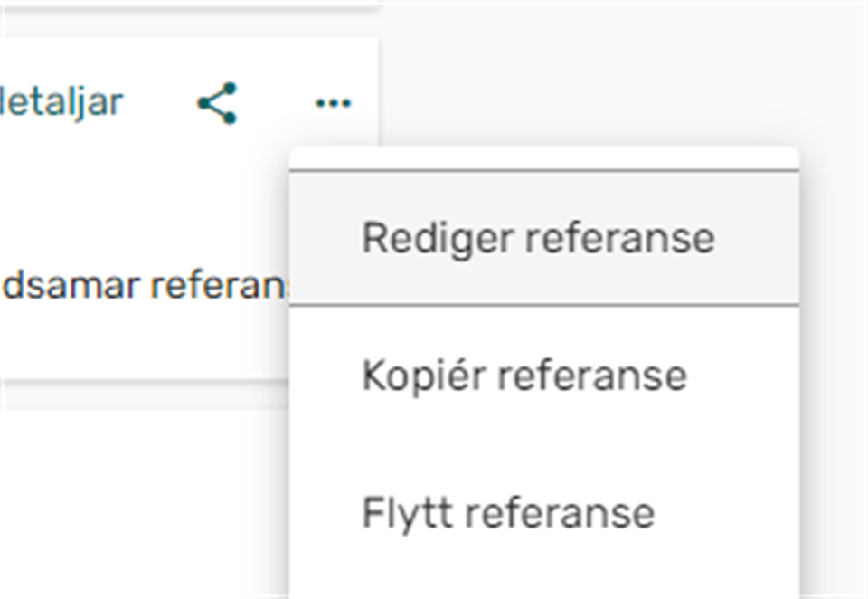Viewport: 868px width, 599px height.
Task: Share this reference via the share icon
Action: (x=217, y=103)
